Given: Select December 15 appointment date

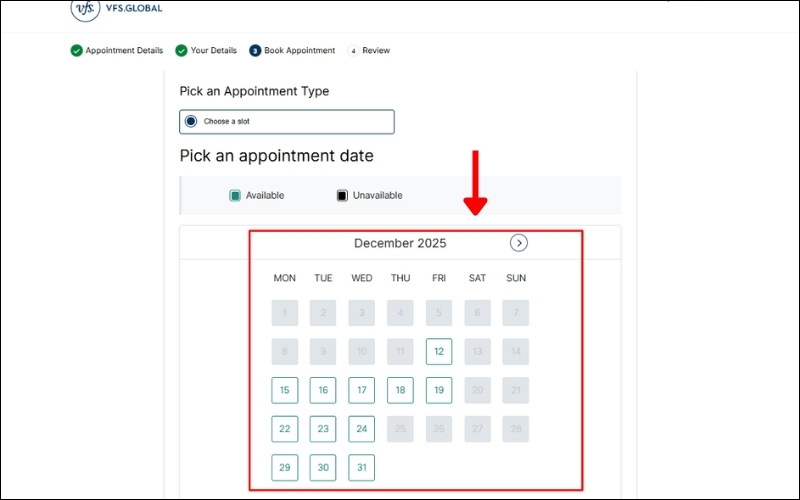Looking at the screenshot, I should [x=285, y=390].
